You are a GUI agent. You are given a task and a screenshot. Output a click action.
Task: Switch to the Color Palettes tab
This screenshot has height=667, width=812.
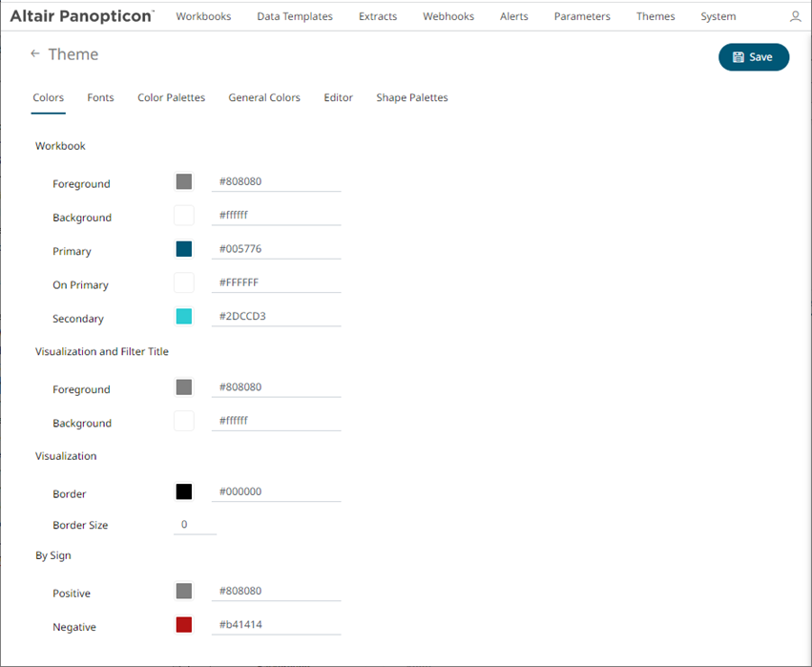[171, 97]
